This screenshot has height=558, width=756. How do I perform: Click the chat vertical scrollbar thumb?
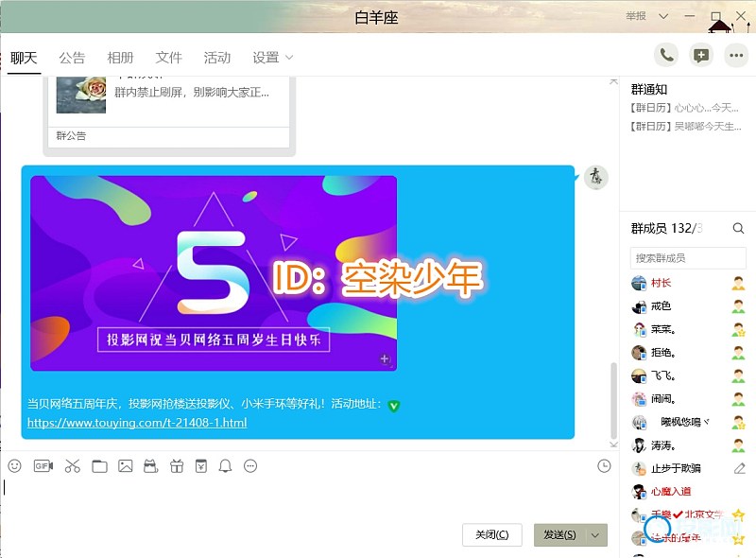pyautogui.click(x=613, y=400)
